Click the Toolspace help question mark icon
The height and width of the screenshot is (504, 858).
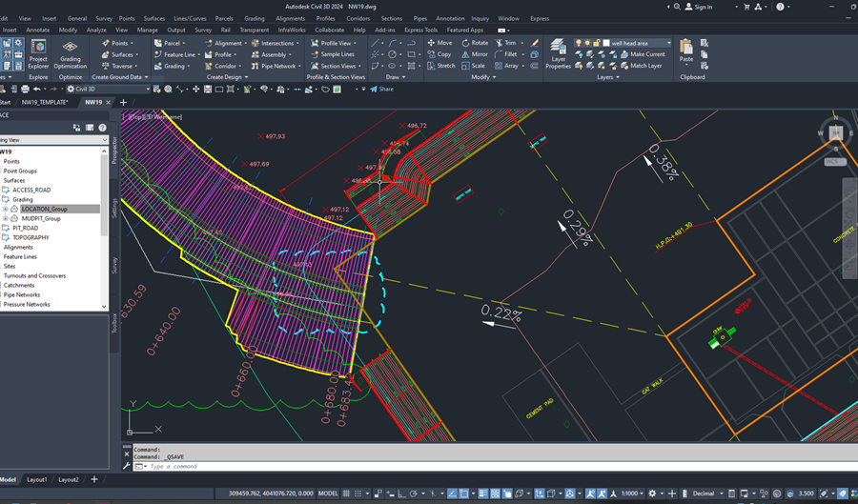pyautogui.click(x=101, y=127)
